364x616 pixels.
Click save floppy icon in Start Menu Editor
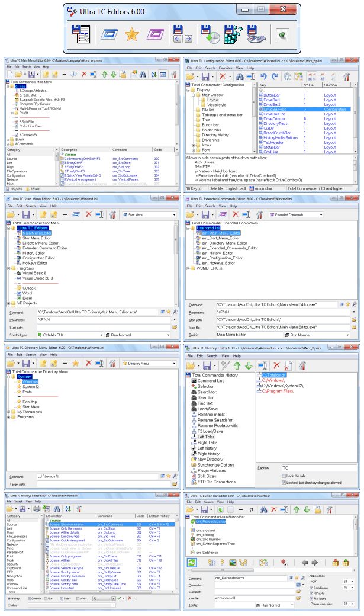26,214
